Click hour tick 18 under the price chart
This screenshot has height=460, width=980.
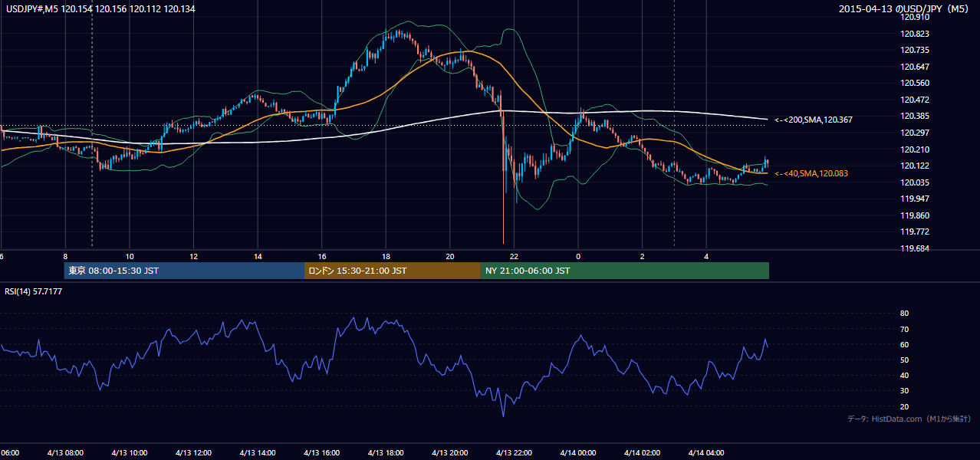pyautogui.click(x=386, y=256)
